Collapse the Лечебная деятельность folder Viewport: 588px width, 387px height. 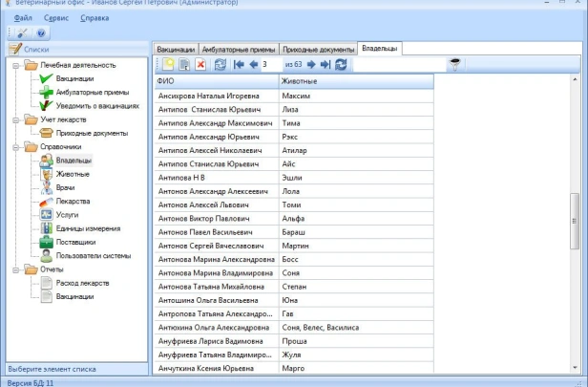point(15,65)
